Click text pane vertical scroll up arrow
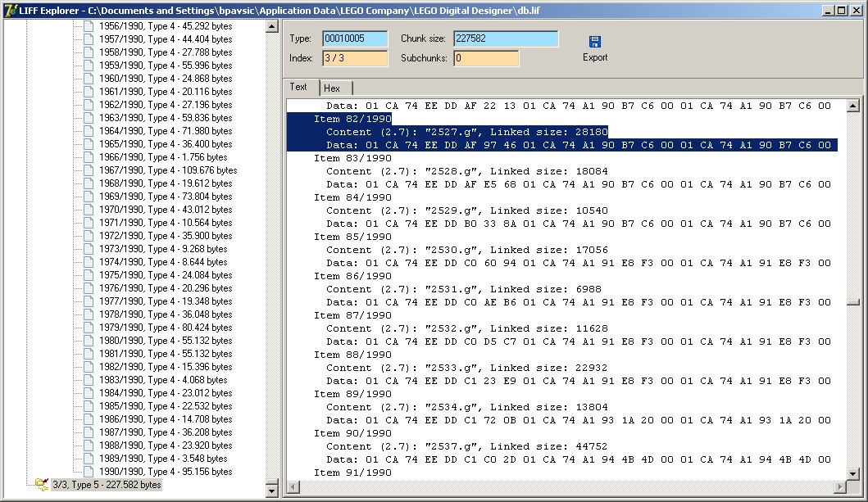Viewport: 868px width, 502px height. (x=853, y=106)
